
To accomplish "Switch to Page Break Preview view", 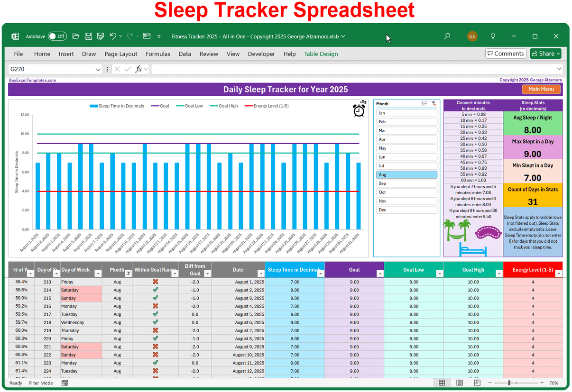I will point(477,383).
